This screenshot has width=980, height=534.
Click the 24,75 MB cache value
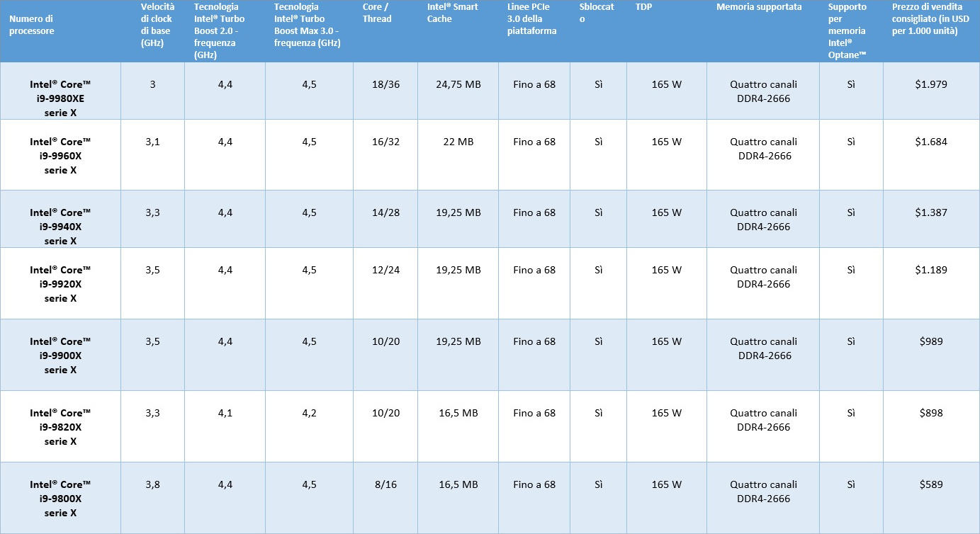click(x=458, y=84)
